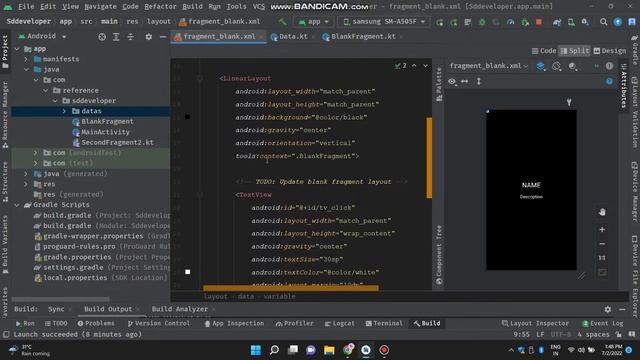The height and width of the screenshot is (360, 640).
Task: Collapse Gradle Scripts node
Action: (17, 205)
